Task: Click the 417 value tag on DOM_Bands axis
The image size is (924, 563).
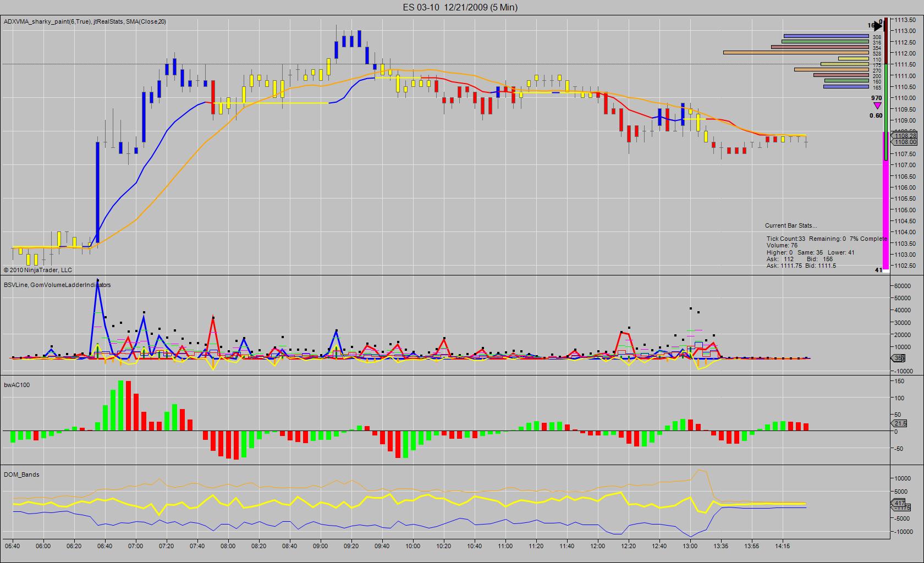Action: (x=899, y=503)
